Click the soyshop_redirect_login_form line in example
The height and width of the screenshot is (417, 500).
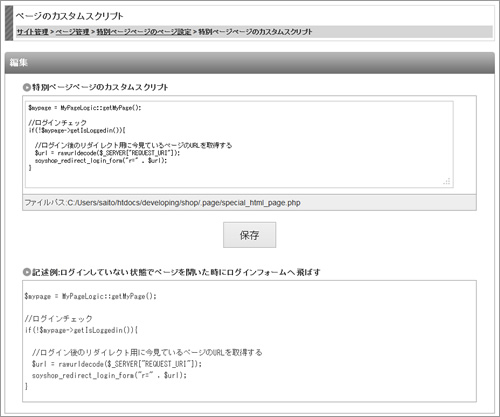point(109,375)
